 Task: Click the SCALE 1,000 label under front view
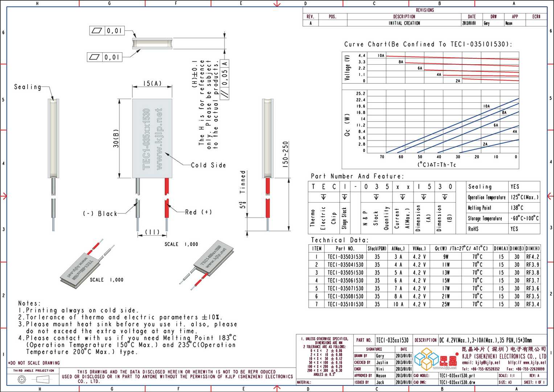(181, 244)
